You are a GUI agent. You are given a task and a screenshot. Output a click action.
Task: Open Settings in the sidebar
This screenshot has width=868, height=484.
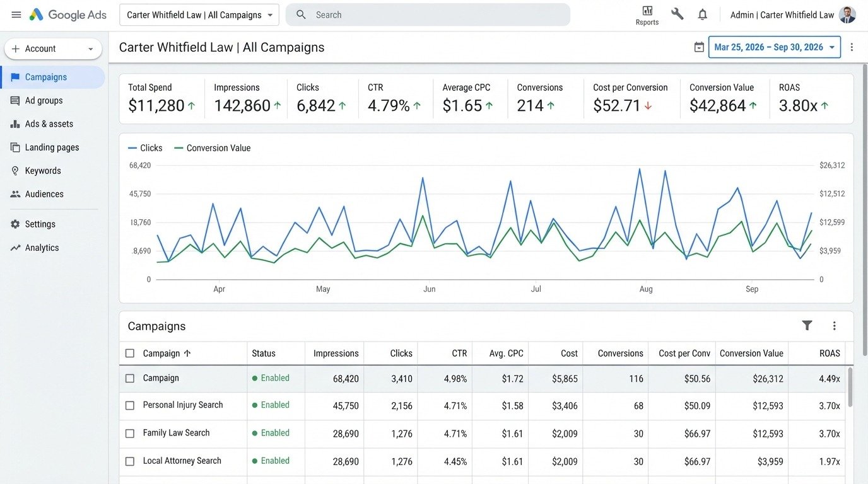pos(40,224)
